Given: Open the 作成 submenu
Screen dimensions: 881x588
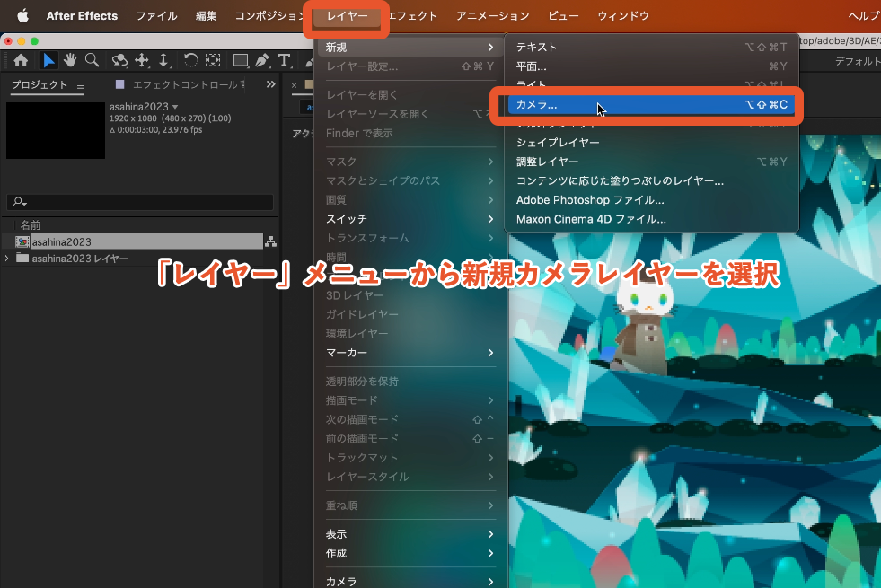Looking at the screenshot, I should [x=410, y=553].
